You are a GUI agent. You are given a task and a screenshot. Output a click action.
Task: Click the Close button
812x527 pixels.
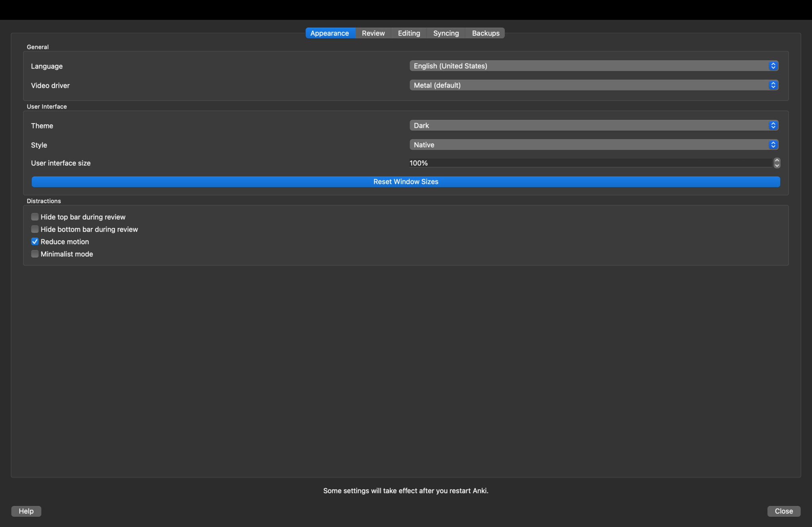[x=784, y=511]
